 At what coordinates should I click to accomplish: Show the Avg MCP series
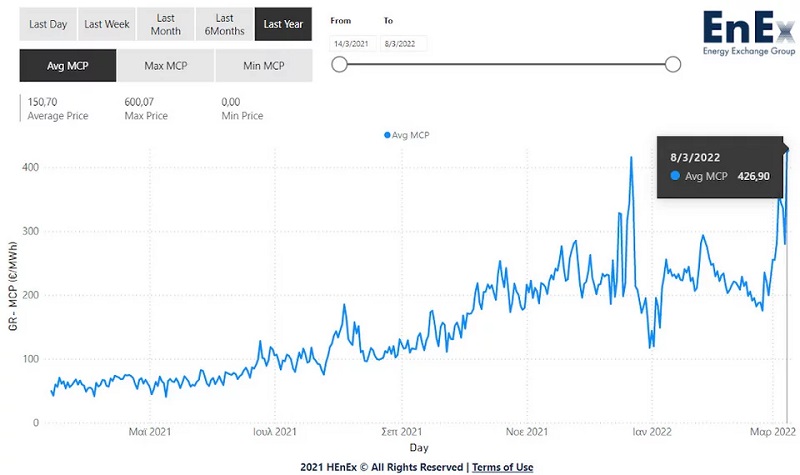[68, 65]
